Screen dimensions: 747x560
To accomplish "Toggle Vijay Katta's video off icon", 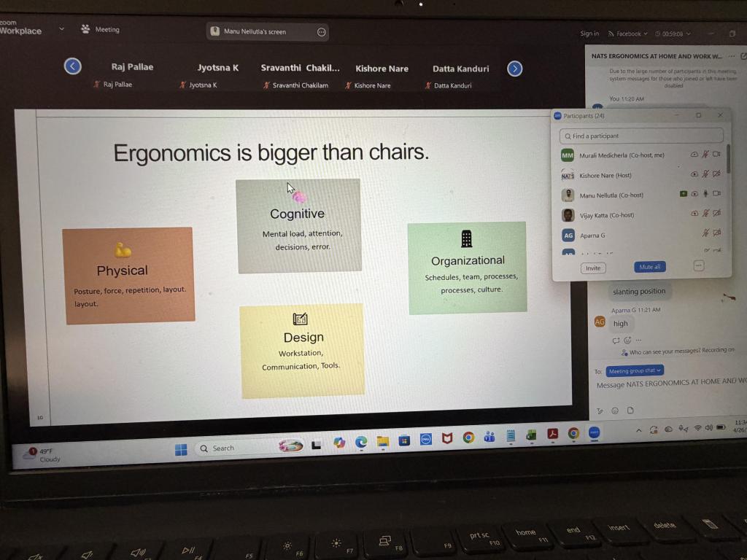I will 716,213.
